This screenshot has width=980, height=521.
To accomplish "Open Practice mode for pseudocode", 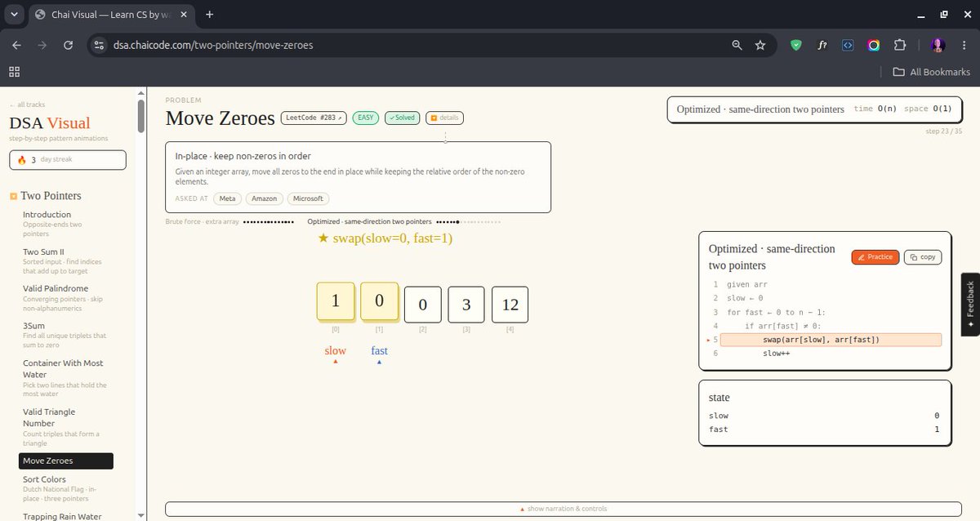I will tap(875, 256).
